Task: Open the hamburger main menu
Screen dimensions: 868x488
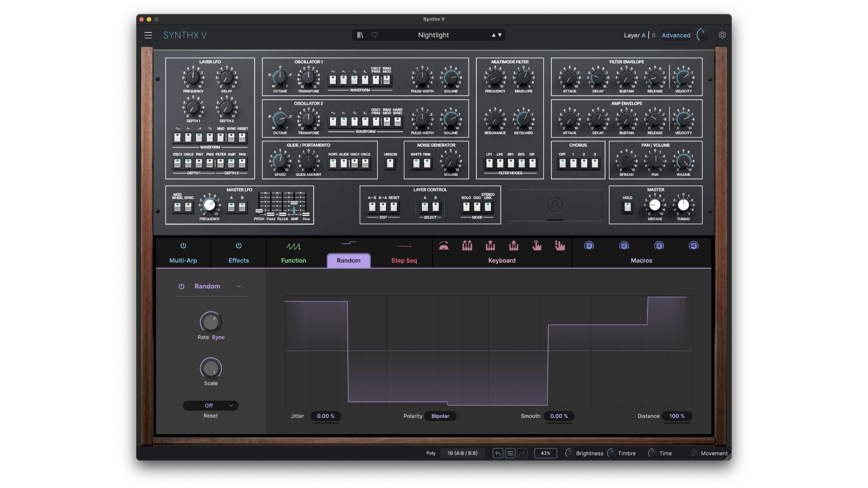Action: coord(148,35)
